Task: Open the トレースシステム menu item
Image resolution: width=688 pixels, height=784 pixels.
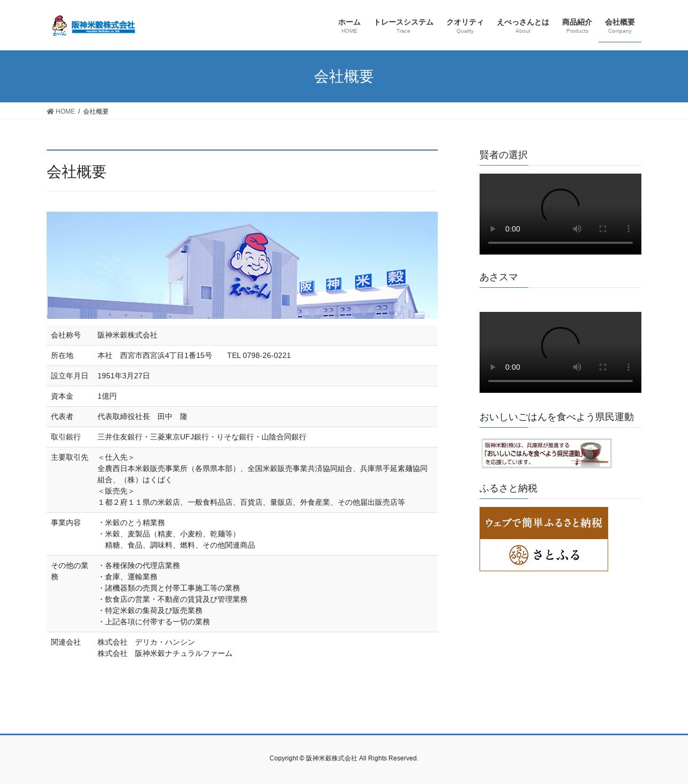Action: pos(403,25)
